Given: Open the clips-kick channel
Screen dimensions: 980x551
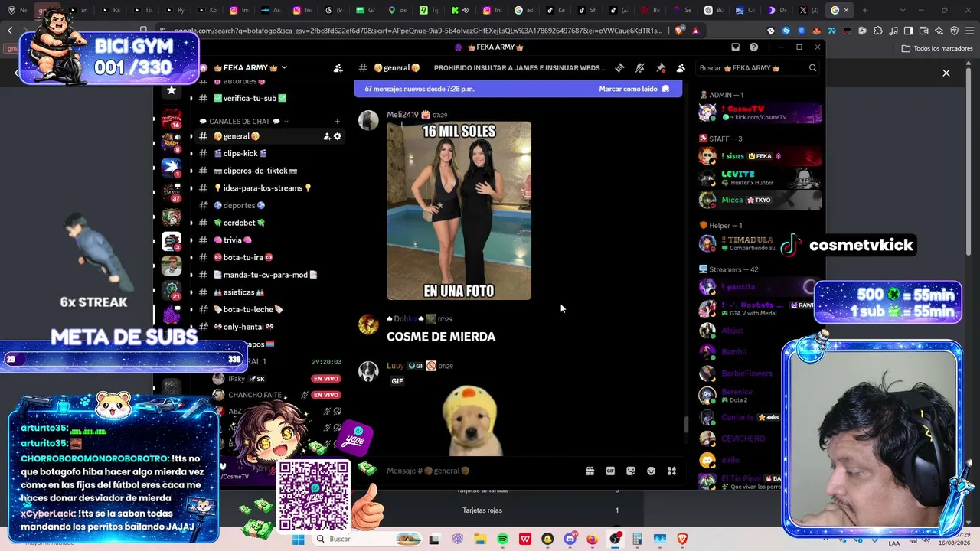Looking at the screenshot, I should [270, 154].
